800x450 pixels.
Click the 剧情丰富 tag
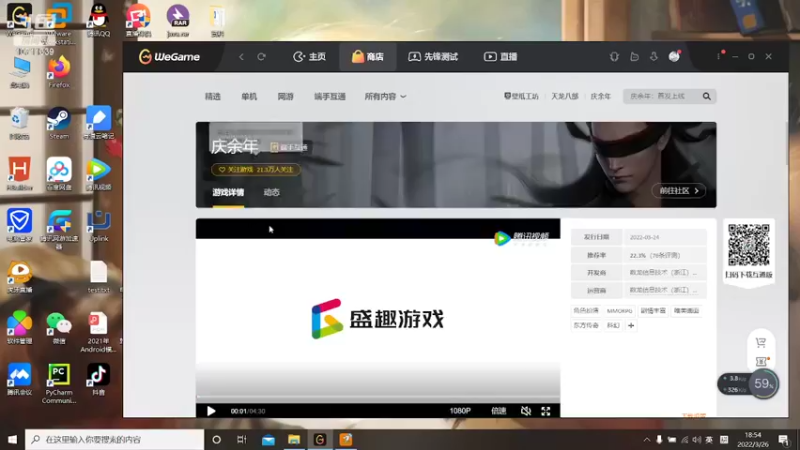pos(653,311)
